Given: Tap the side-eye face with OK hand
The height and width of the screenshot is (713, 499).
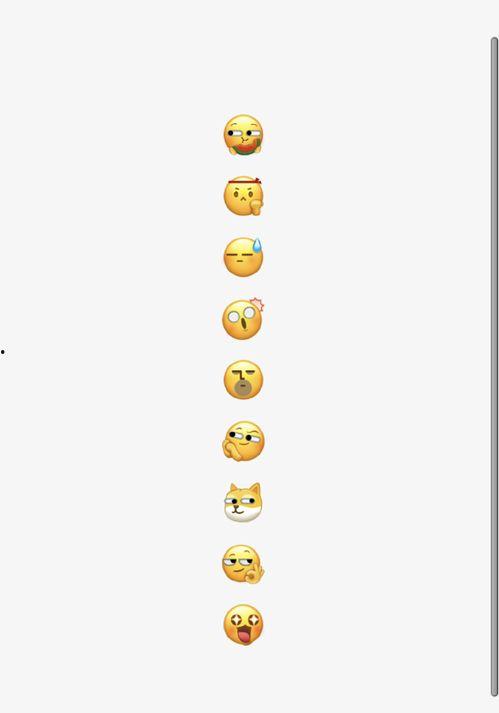Looking at the screenshot, I should [x=243, y=564].
